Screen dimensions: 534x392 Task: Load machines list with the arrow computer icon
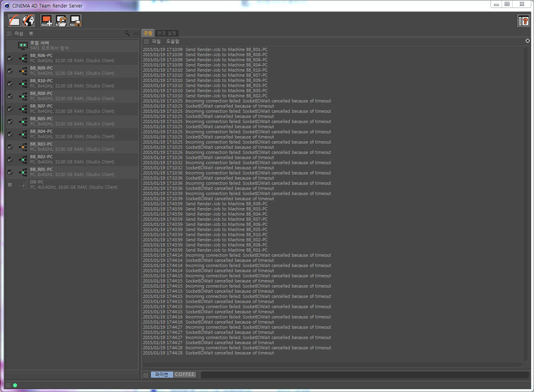click(61, 21)
